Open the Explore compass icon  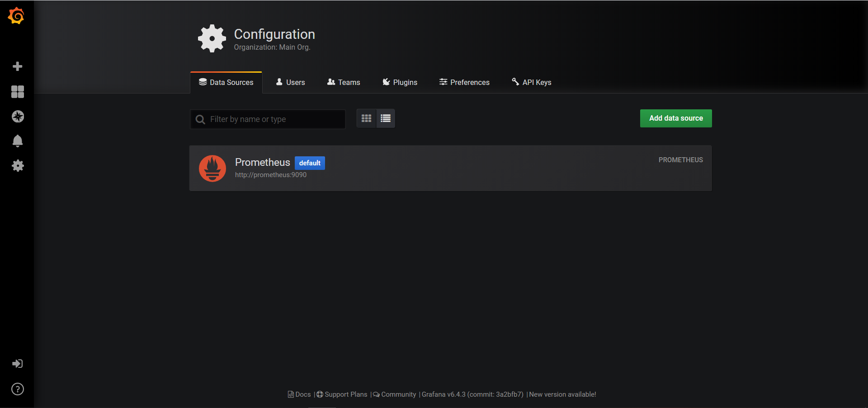coord(17,117)
